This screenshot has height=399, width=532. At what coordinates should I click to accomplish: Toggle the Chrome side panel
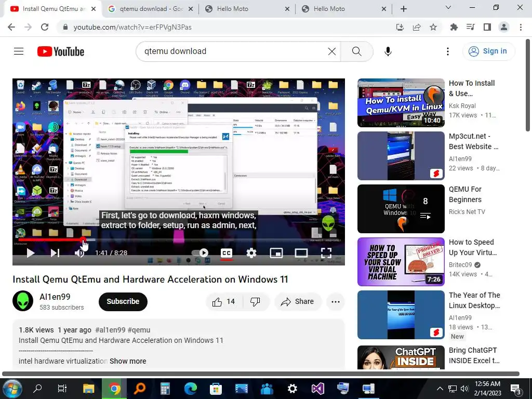click(x=487, y=27)
